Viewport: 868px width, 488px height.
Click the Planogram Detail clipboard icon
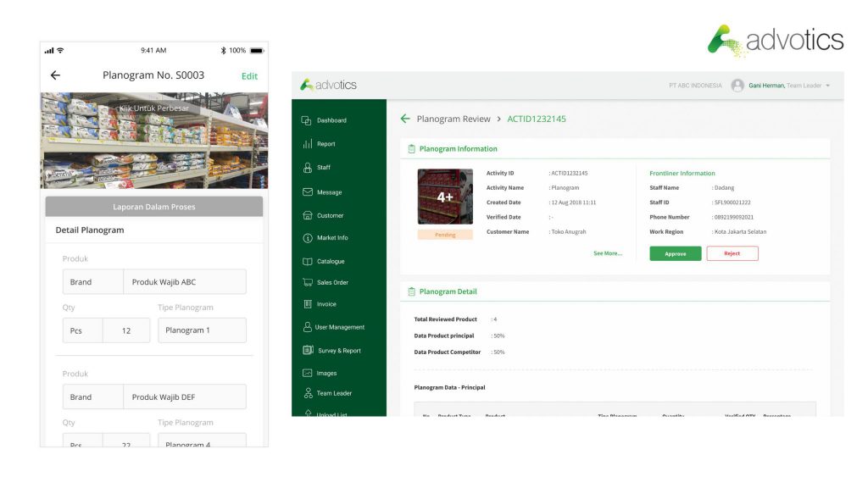[411, 291]
